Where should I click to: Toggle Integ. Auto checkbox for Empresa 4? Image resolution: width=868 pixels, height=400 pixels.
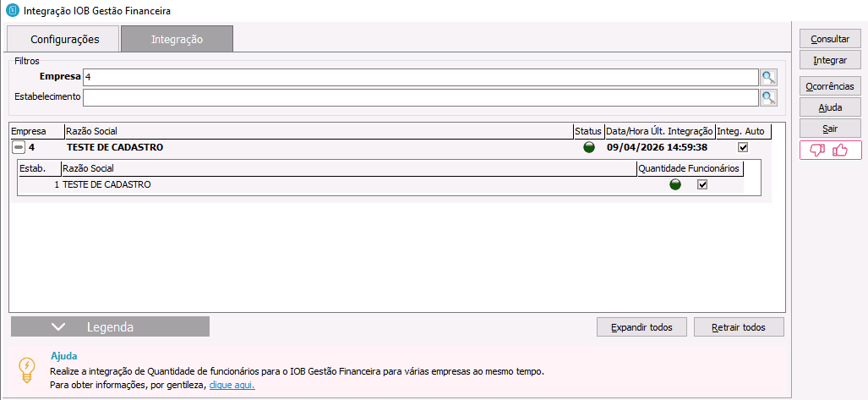pos(744,147)
